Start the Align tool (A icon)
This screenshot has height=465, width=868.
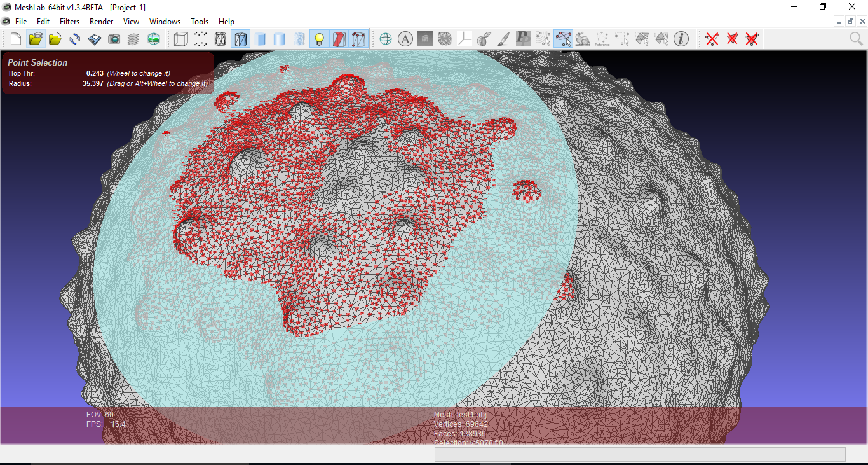(x=405, y=39)
